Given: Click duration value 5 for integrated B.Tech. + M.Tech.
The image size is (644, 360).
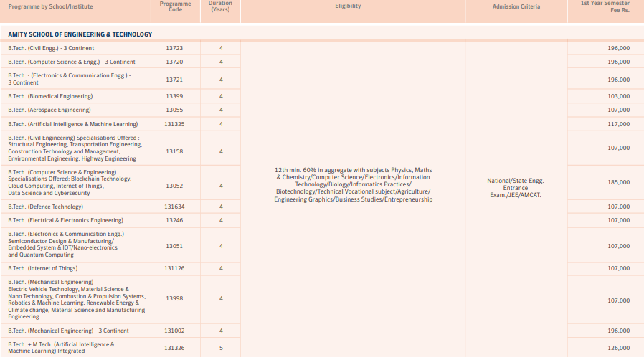Looking at the screenshot, I should (x=221, y=348).
